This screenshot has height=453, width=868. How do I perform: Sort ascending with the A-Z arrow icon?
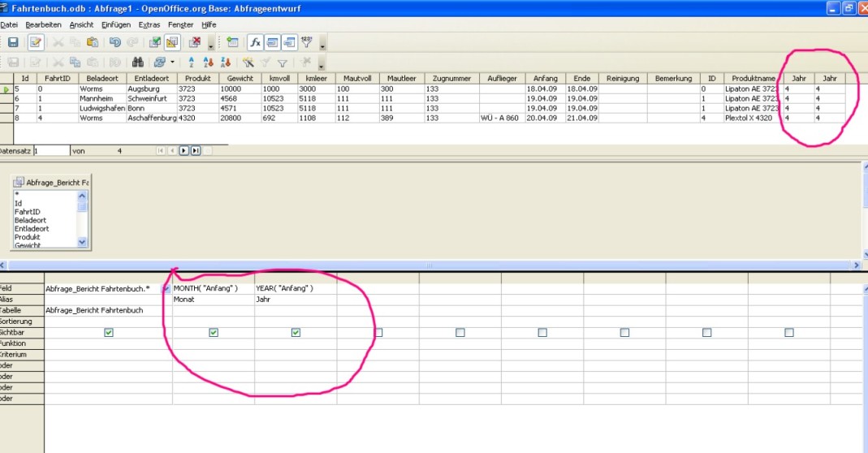208,62
